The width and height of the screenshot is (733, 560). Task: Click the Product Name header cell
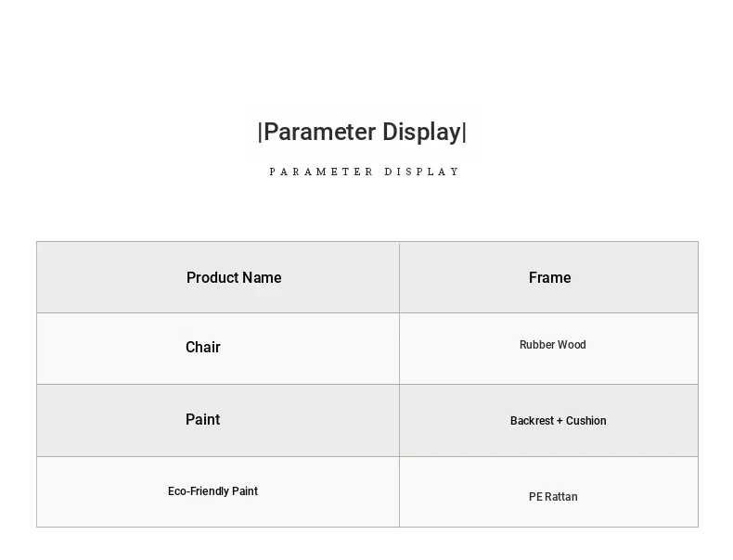[x=218, y=277]
